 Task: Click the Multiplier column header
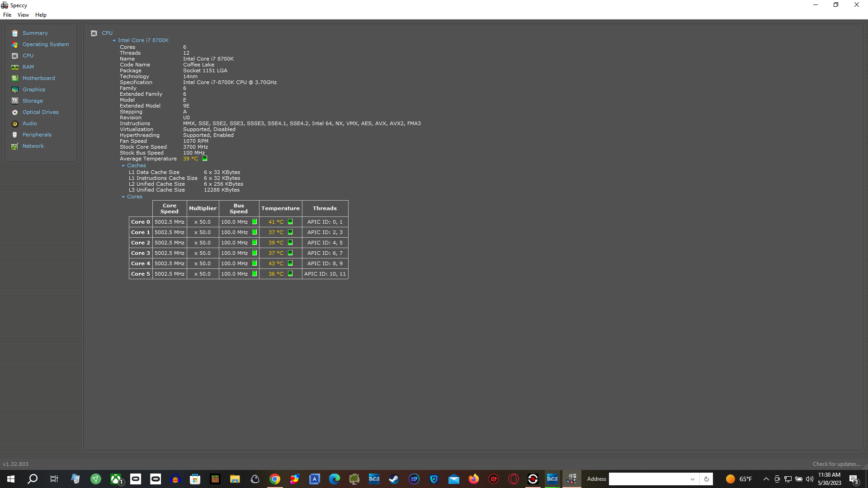tap(203, 208)
